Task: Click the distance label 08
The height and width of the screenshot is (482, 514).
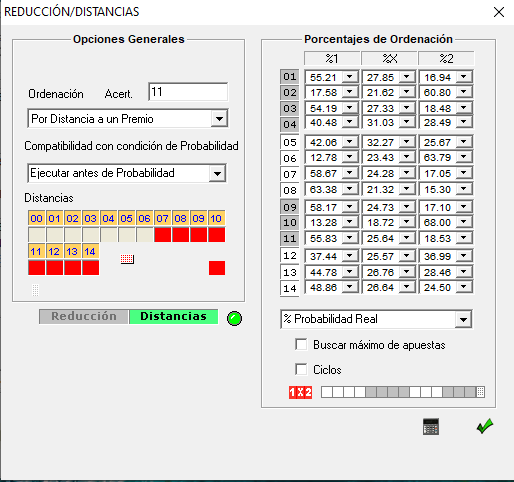Action: pyautogui.click(x=180, y=218)
